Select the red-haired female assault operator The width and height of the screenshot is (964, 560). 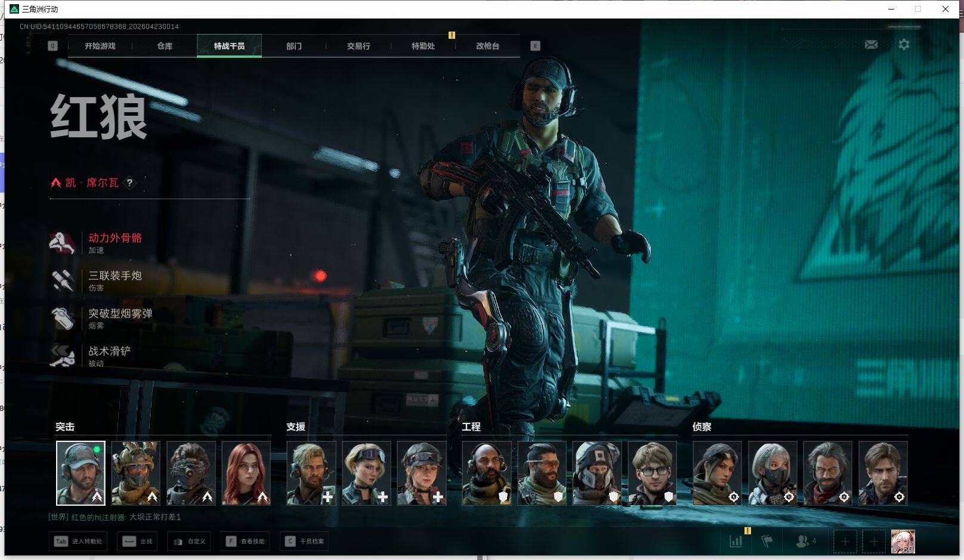tap(246, 473)
